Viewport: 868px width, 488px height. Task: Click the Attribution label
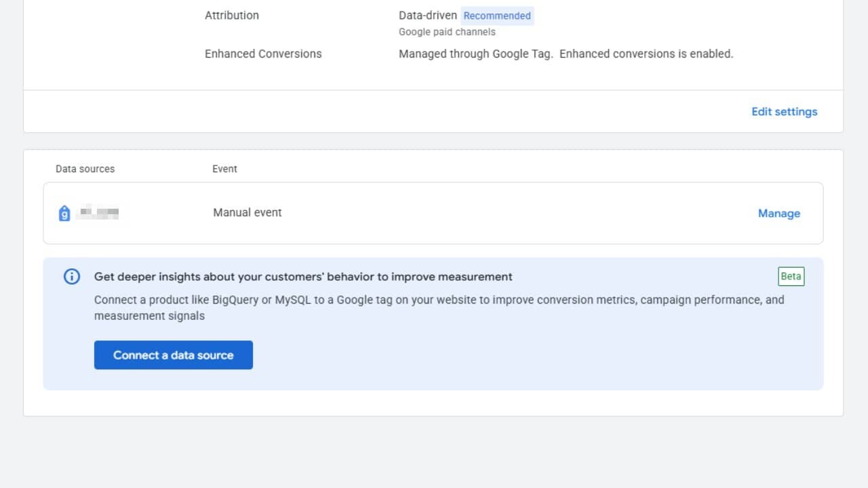[231, 15]
